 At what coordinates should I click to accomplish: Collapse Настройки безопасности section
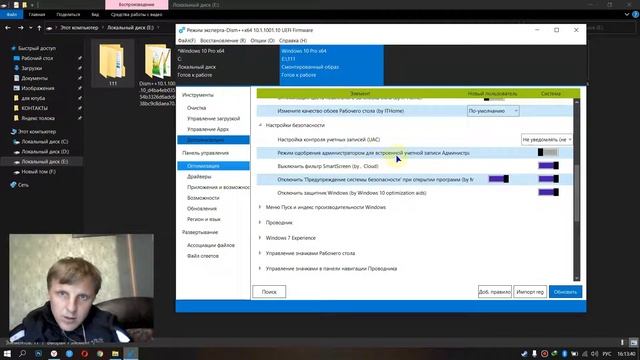coord(260,125)
